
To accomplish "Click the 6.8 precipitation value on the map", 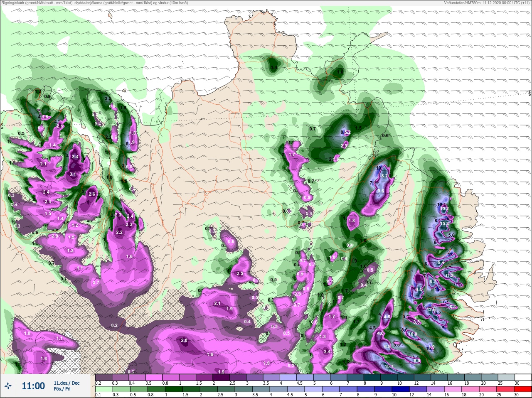I will click(x=387, y=346).
